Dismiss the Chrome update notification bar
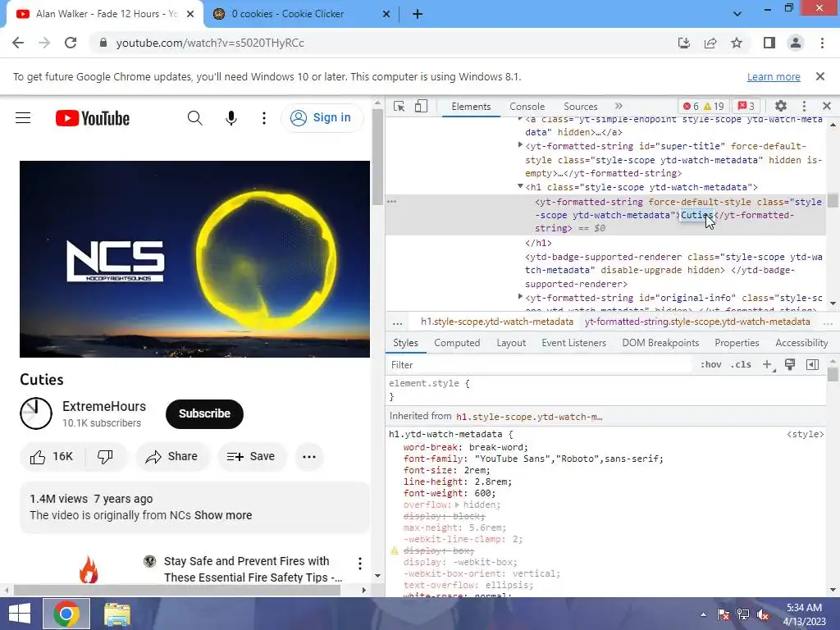Screen dimensions: 840x630 pos(820,76)
